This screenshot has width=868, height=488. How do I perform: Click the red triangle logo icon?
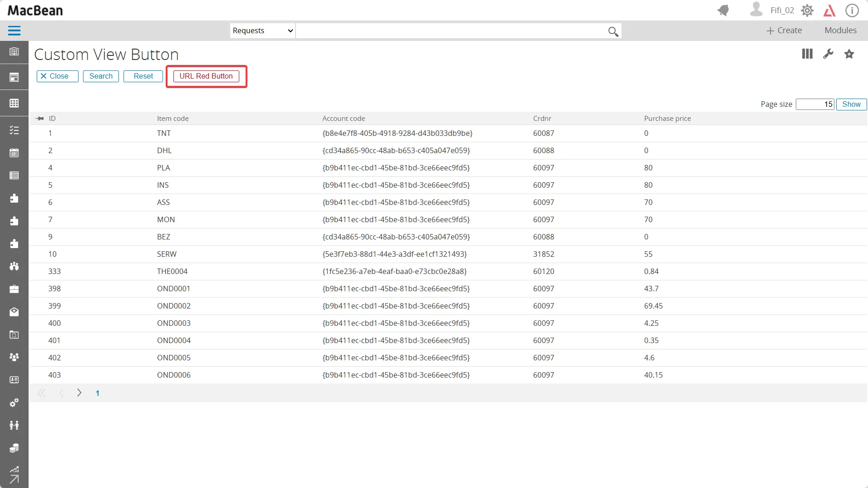829,10
